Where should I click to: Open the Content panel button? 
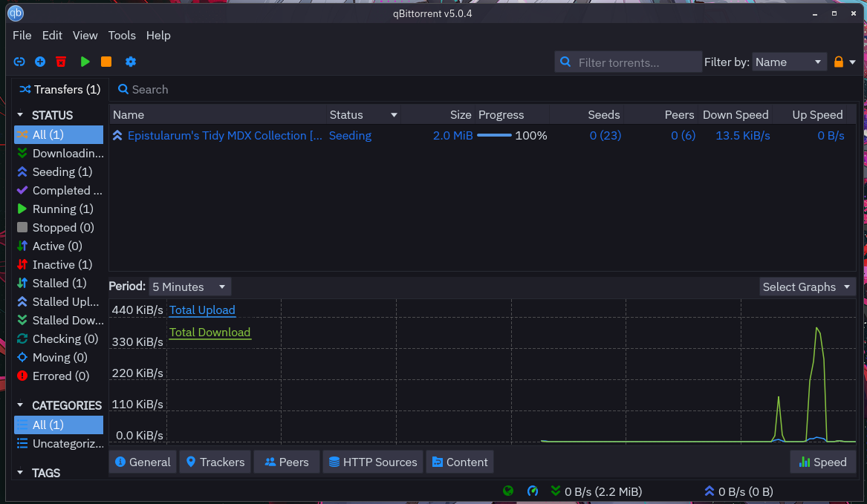point(460,462)
